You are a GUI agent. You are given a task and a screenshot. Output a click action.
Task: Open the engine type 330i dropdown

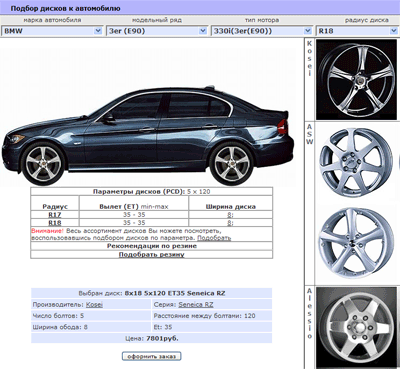(262, 31)
